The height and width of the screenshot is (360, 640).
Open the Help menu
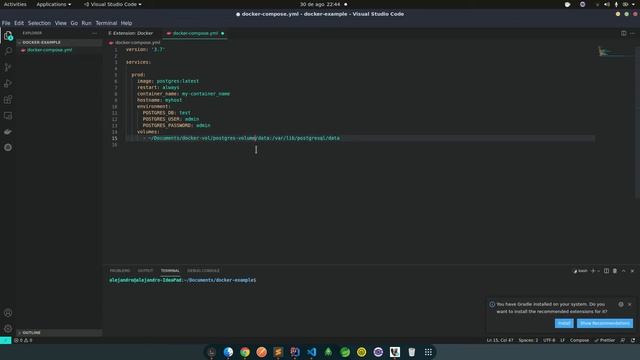click(126, 23)
